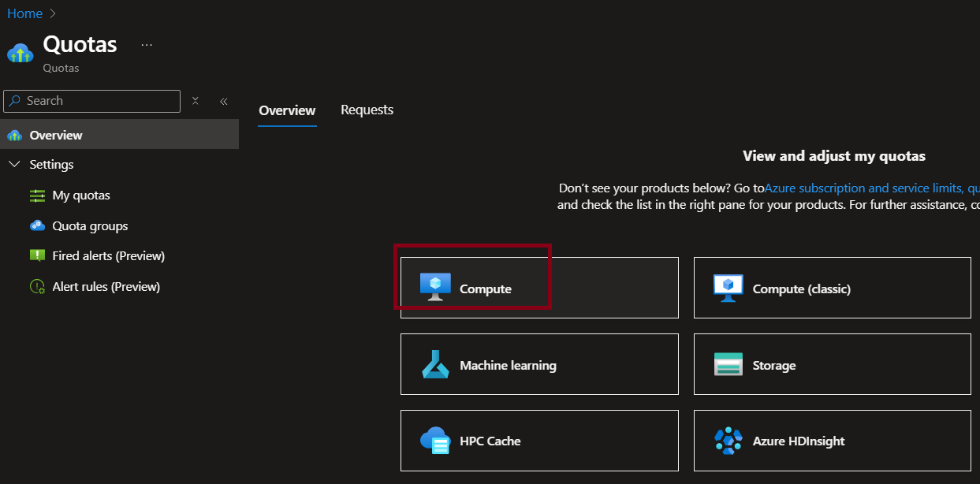Focus the sidebar Search input field
Image resolution: width=980 pixels, height=484 pixels.
pyautogui.click(x=92, y=101)
